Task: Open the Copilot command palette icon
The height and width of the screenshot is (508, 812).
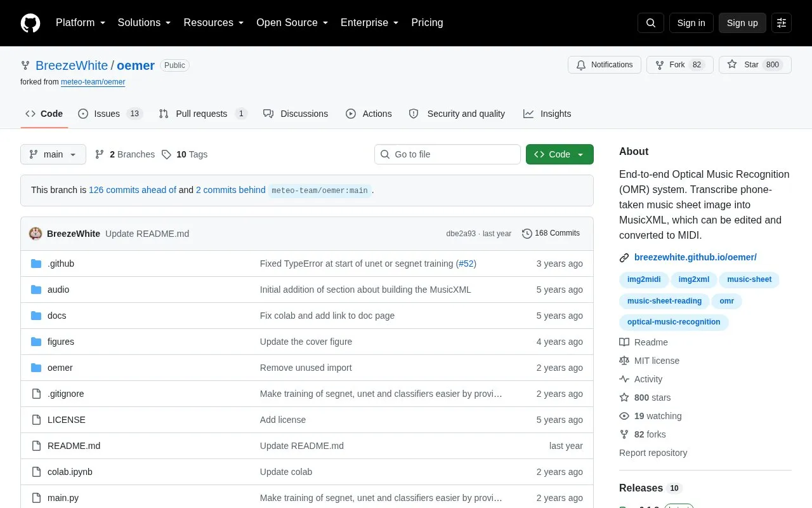Action: coord(782,23)
